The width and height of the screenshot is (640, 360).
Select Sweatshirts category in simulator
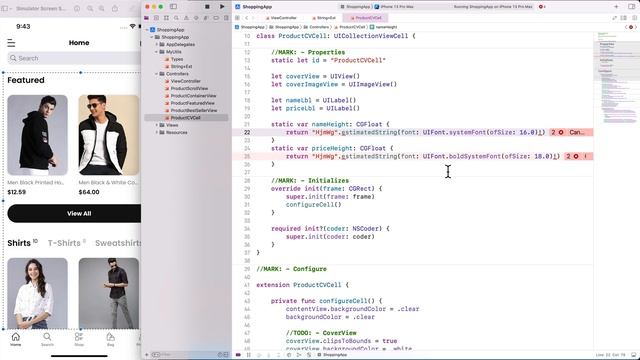click(x=118, y=243)
